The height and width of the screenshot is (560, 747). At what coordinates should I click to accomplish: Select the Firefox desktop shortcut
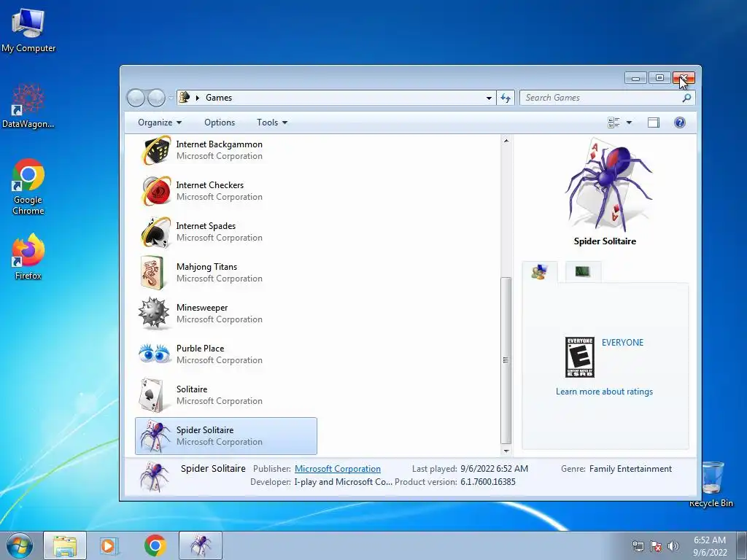28,256
